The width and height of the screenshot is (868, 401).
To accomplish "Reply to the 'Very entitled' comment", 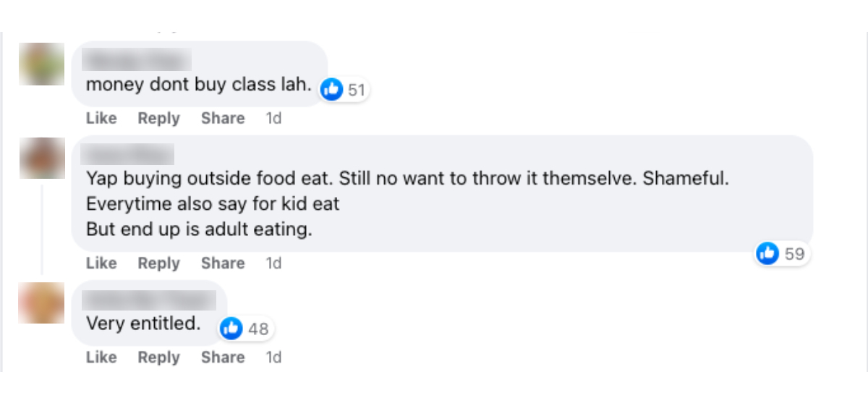I will click(158, 357).
